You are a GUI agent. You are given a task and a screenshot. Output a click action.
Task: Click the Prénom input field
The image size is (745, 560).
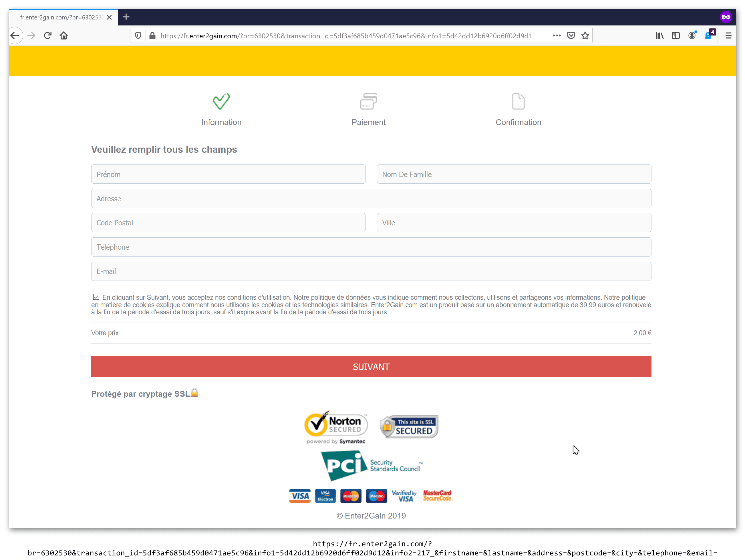point(229,174)
